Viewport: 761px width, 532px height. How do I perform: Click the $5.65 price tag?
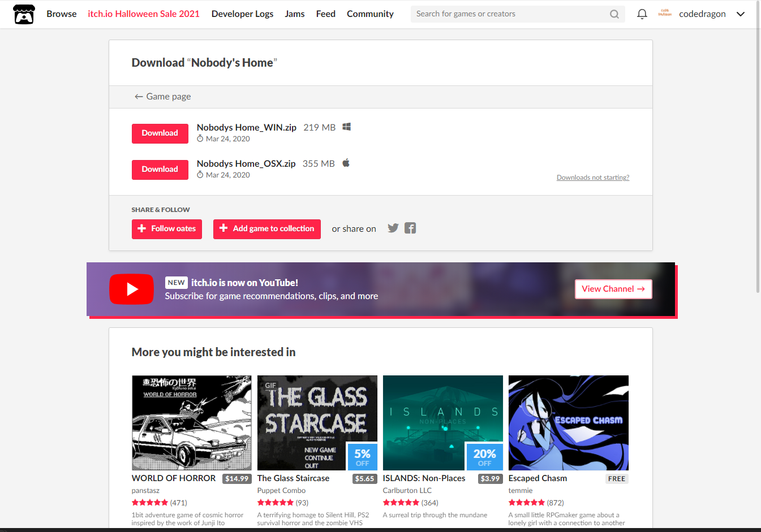click(x=364, y=479)
